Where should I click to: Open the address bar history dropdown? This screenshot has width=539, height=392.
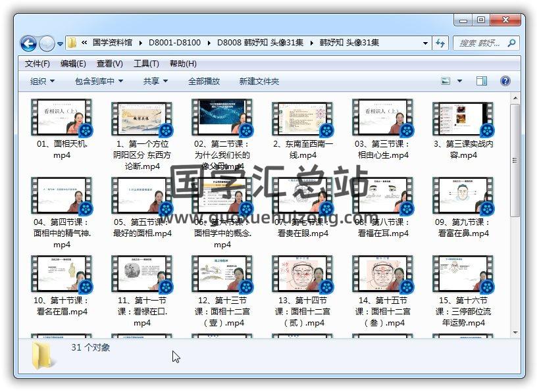click(x=425, y=43)
